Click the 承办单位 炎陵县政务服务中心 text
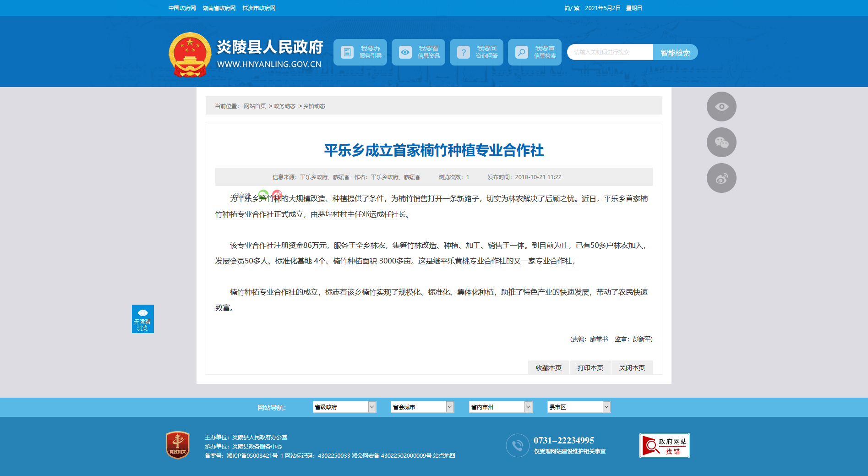 click(243, 447)
